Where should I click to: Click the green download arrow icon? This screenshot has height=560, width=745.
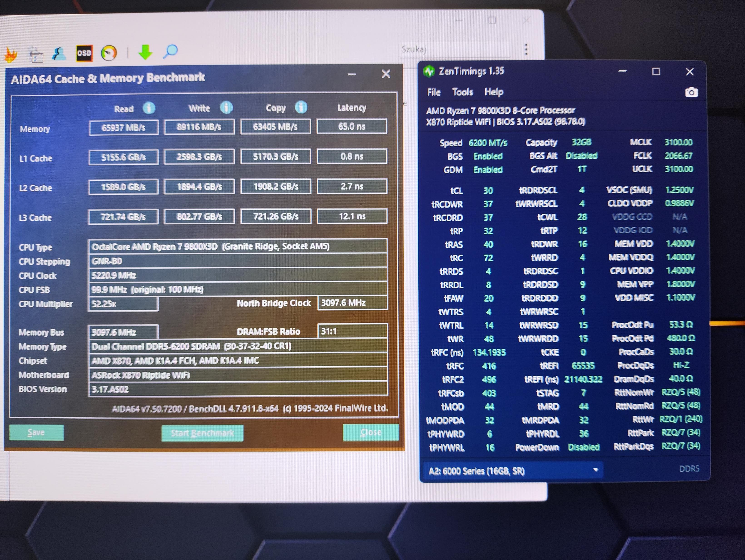click(146, 52)
